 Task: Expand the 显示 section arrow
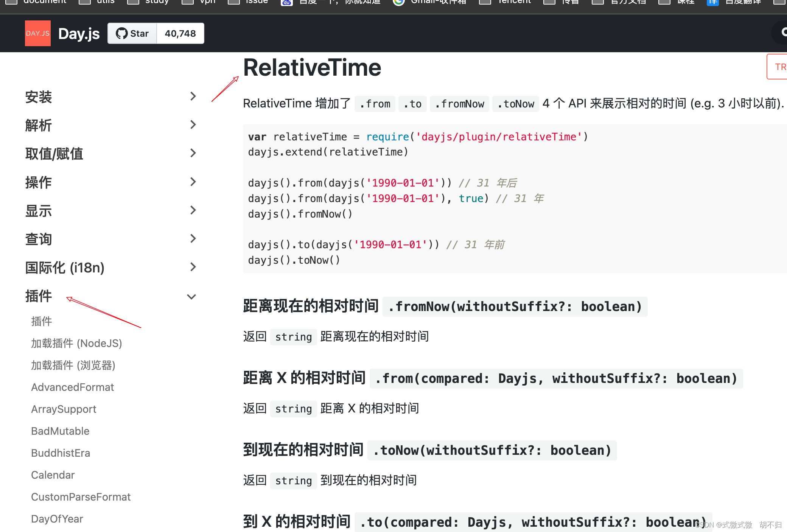coord(193,210)
